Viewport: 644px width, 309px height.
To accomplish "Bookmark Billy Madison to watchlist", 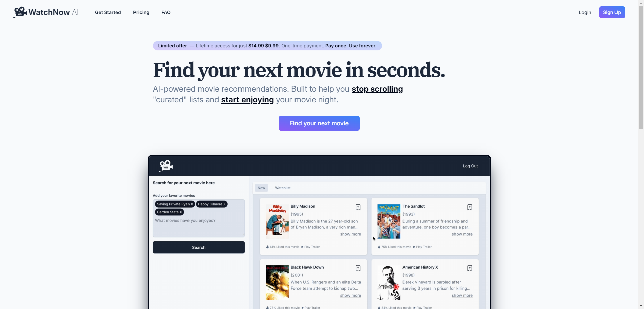I will 358,207.
